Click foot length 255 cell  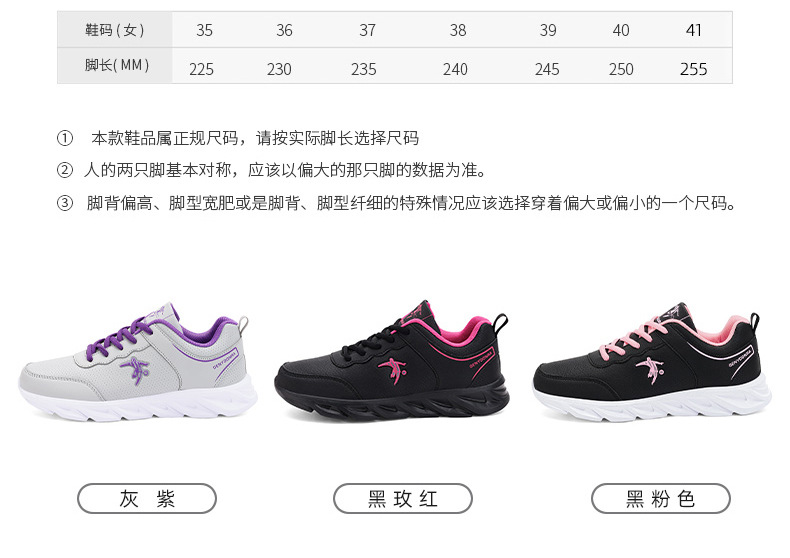click(693, 69)
